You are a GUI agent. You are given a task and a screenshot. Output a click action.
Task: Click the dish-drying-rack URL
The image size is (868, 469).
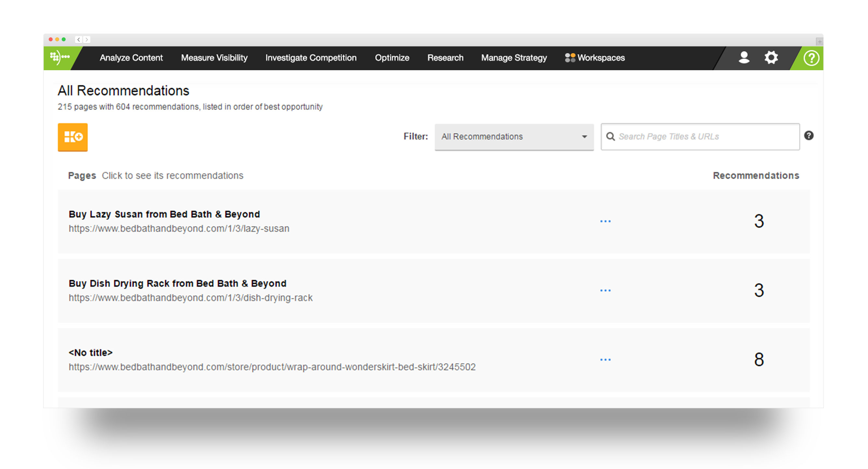coord(190,298)
